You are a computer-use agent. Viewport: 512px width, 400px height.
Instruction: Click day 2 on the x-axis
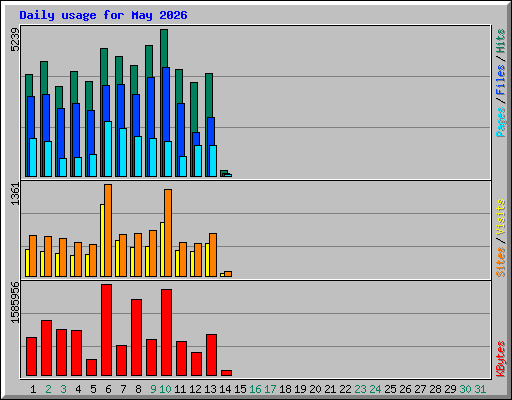coord(48,389)
